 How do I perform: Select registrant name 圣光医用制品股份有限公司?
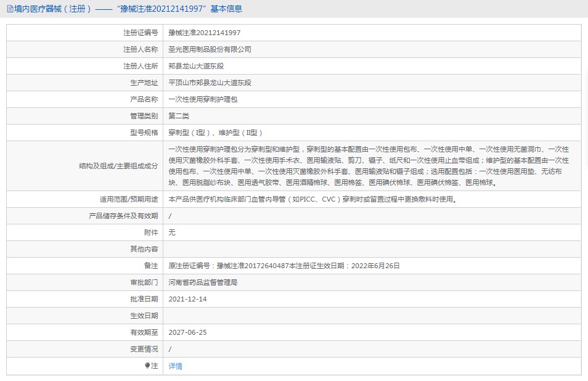click(210, 49)
